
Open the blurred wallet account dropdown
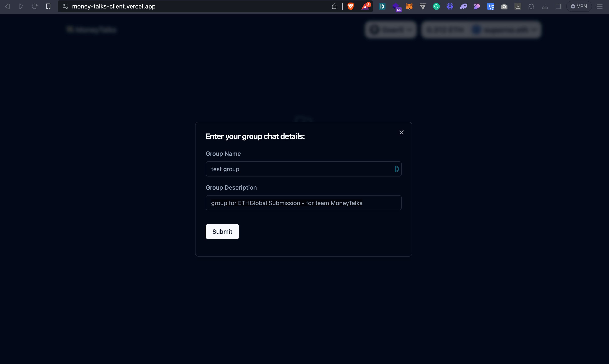(481, 30)
